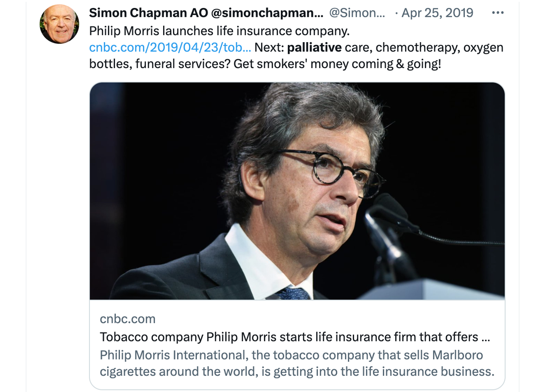Click the @Simon... handle
Viewport: 555px width, 392px height.
(357, 13)
